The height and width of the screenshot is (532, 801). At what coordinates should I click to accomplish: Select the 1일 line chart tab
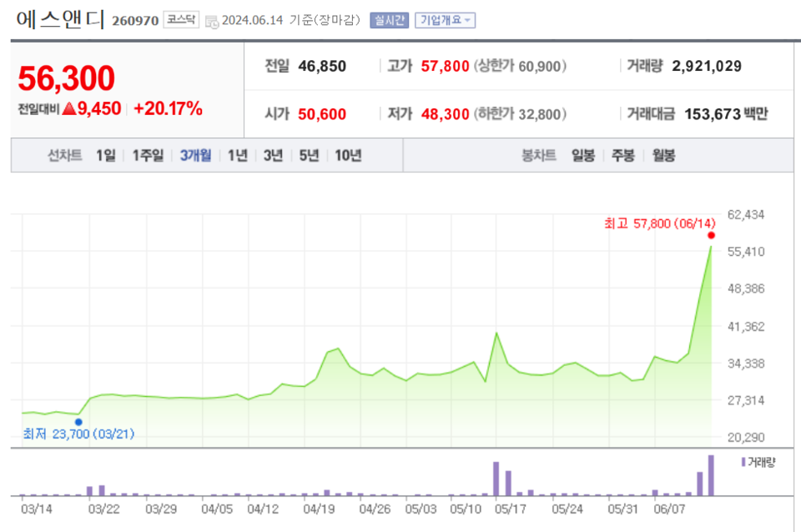[106, 156]
